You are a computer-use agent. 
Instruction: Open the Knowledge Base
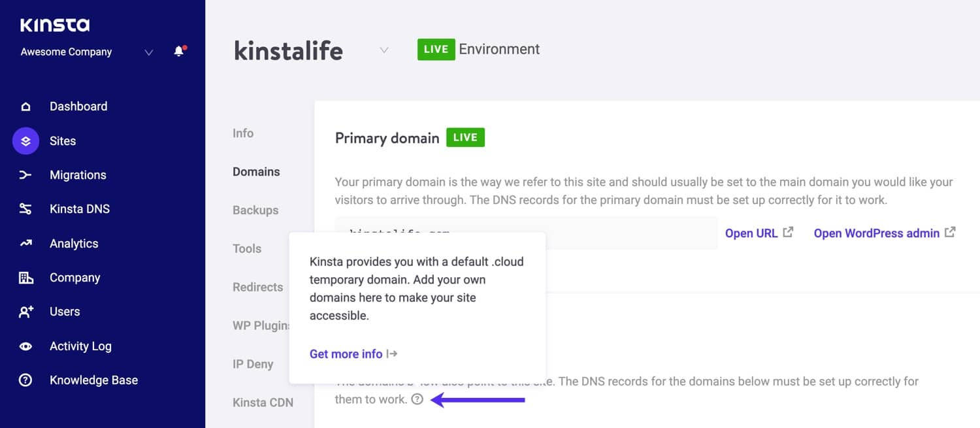pyautogui.click(x=94, y=380)
